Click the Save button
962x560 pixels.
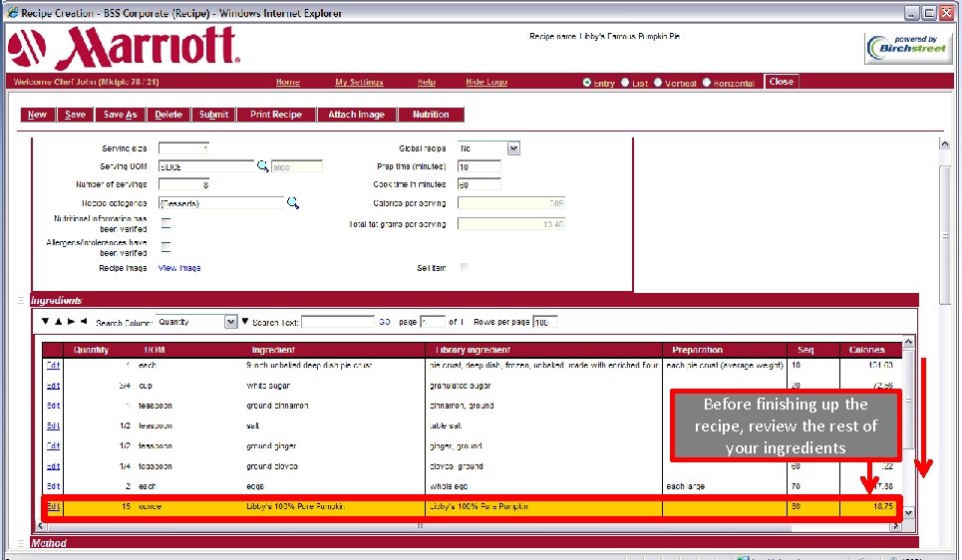(75, 115)
